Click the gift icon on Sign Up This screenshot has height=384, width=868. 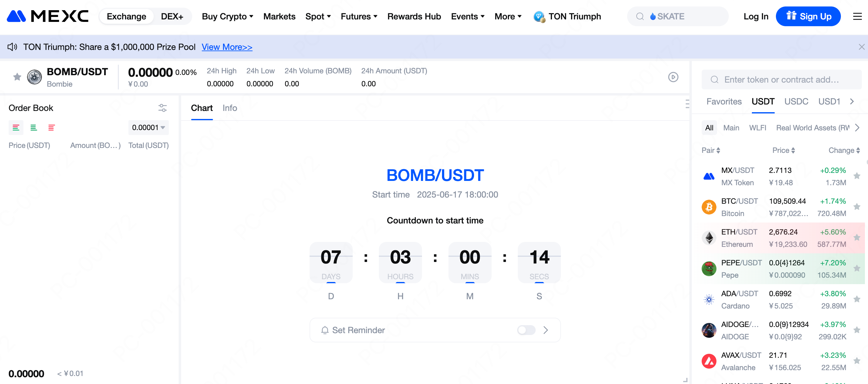pyautogui.click(x=791, y=15)
